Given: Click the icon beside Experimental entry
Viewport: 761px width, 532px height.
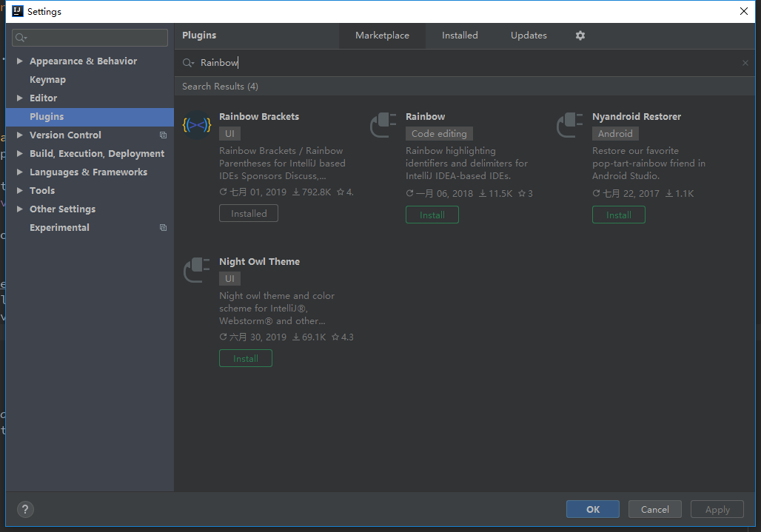Looking at the screenshot, I should [163, 227].
